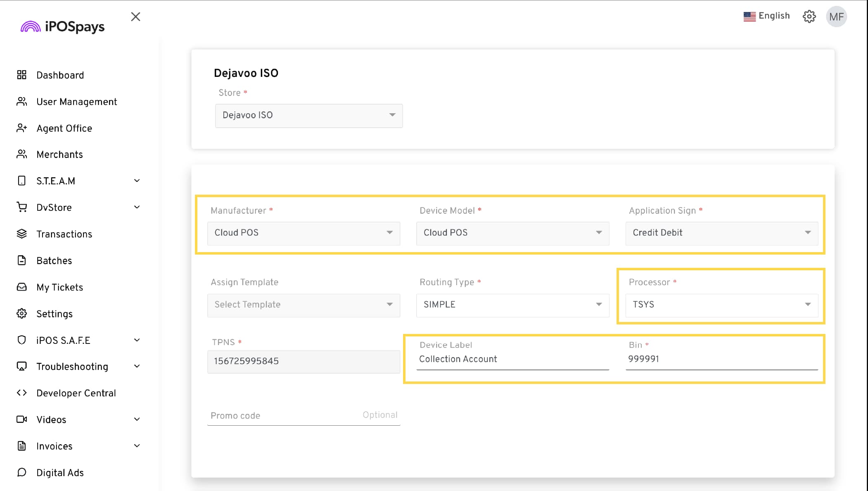Viewport: 868px width, 491px height.
Task: Open the Processor dropdown showing TSYS
Action: click(x=721, y=305)
